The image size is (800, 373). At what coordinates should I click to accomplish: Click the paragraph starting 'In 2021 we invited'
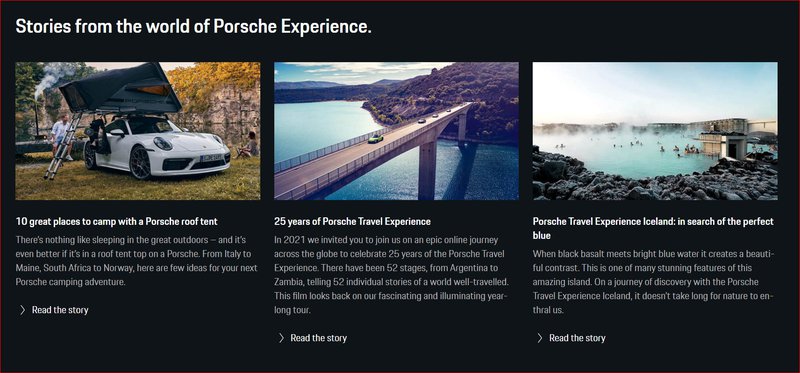click(x=392, y=275)
